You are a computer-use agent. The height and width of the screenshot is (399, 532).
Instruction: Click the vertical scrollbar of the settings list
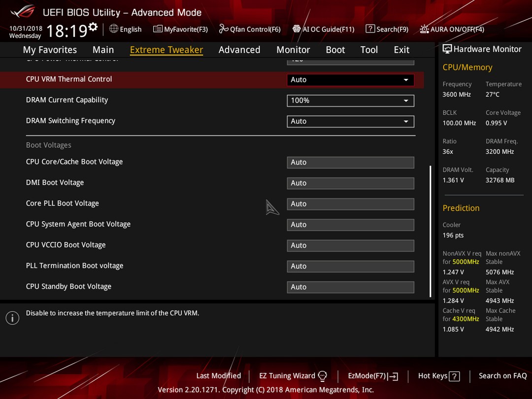coord(430,232)
